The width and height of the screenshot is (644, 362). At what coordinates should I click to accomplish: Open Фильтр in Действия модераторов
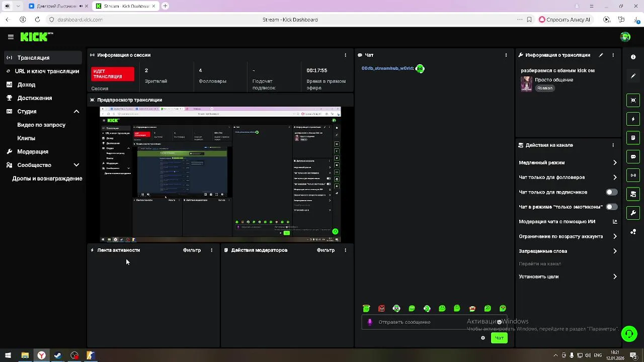pos(326,250)
